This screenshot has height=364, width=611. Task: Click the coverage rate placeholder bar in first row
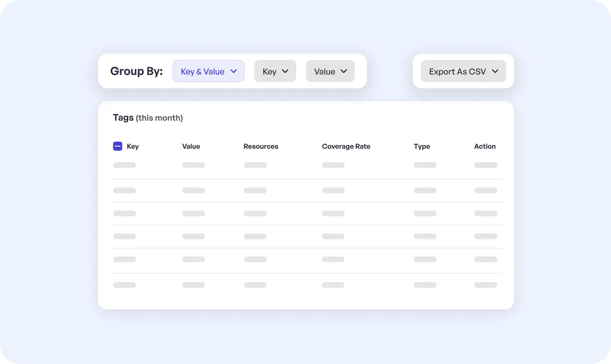[333, 165]
